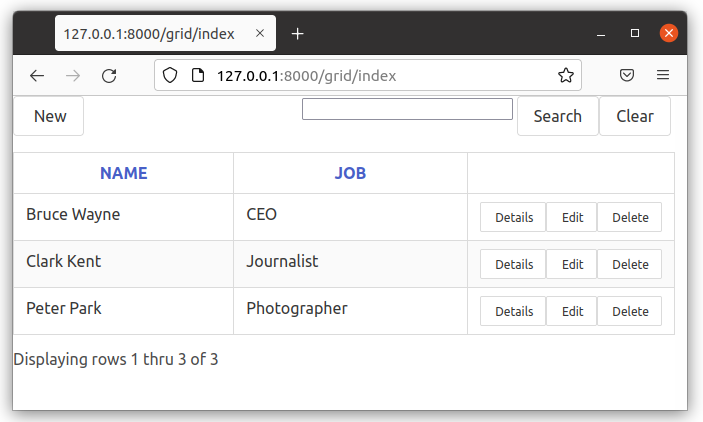Reload the page with the refresh icon

coord(109,75)
